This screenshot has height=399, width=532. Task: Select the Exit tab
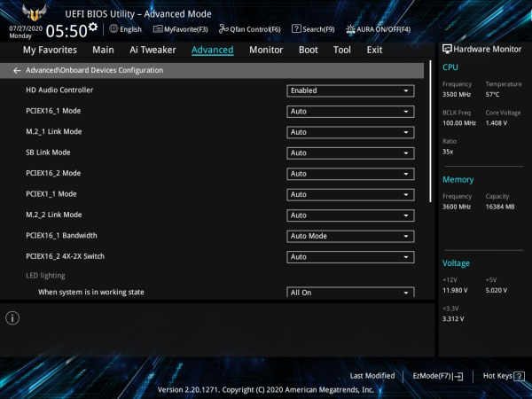(374, 50)
